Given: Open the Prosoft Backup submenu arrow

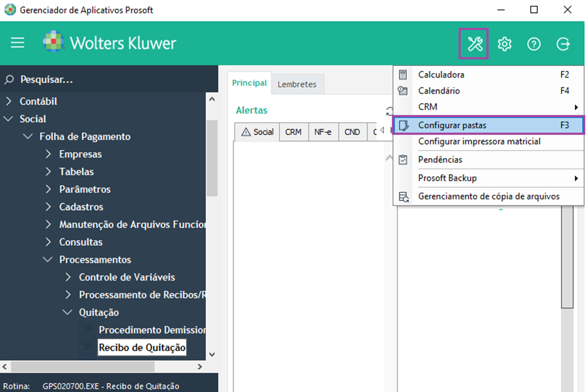Looking at the screenshot, I should pyautogui.click(x=576, y=179).
